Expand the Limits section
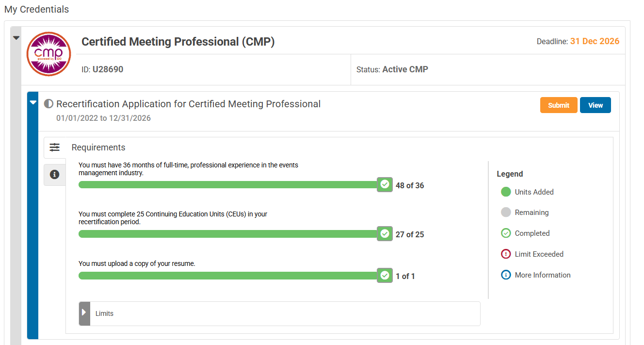This screenshot has width=644, height=345. pyautogui.click(x=84, y=313)
